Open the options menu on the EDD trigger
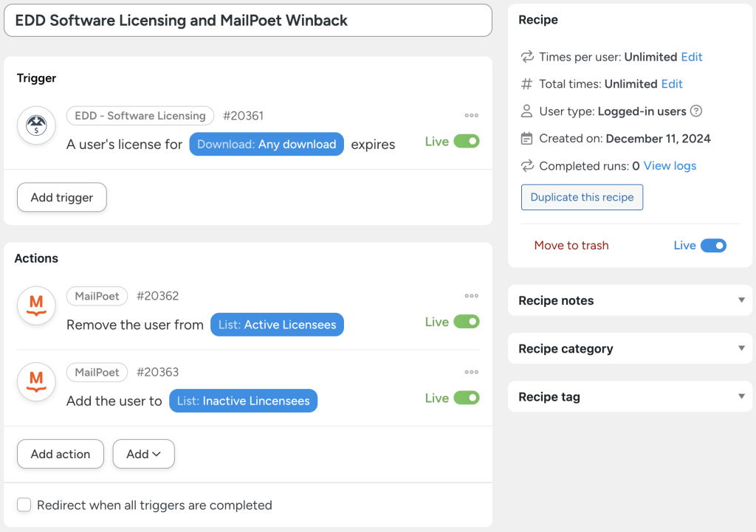The image size is (756, 532). [471, 115]
